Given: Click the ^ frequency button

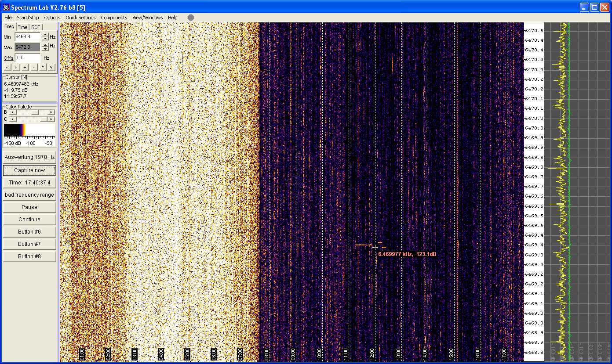Looking at the screenshot, I should tap(43, 67).
